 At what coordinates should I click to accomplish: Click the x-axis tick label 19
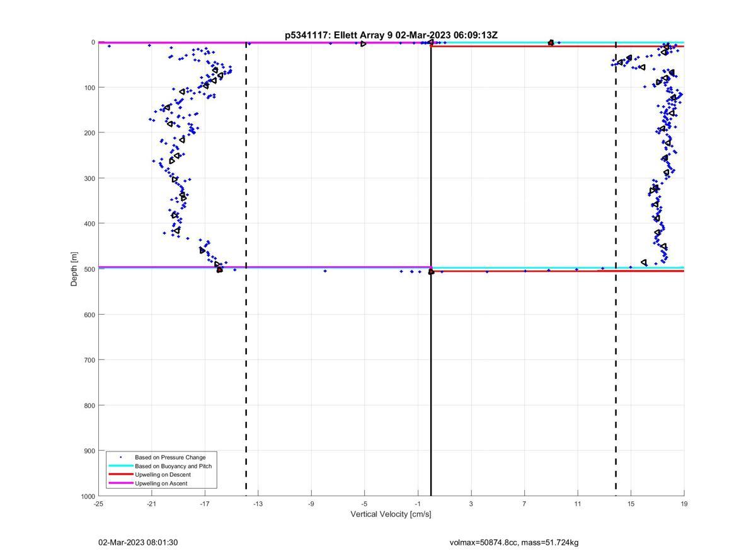pos(684,504)
